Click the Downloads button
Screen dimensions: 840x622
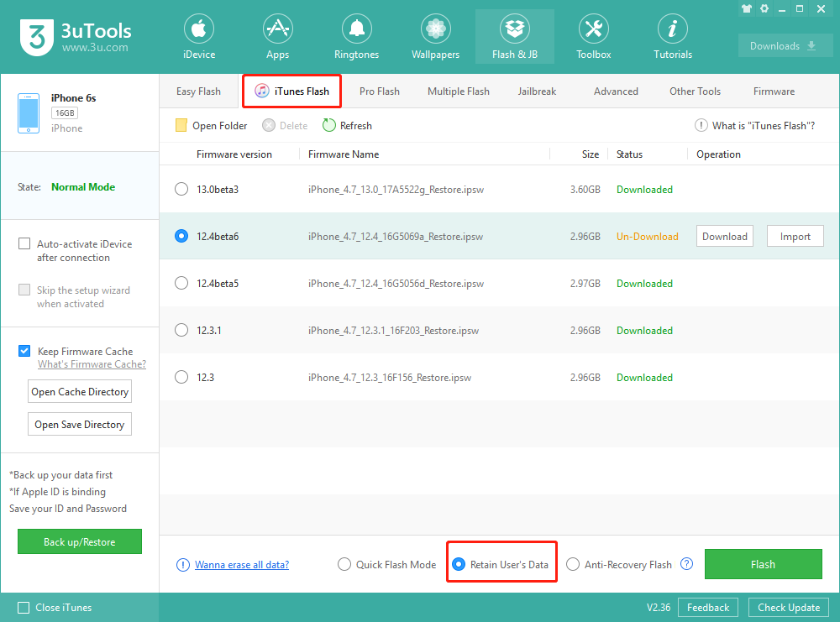tap(785, 45)
